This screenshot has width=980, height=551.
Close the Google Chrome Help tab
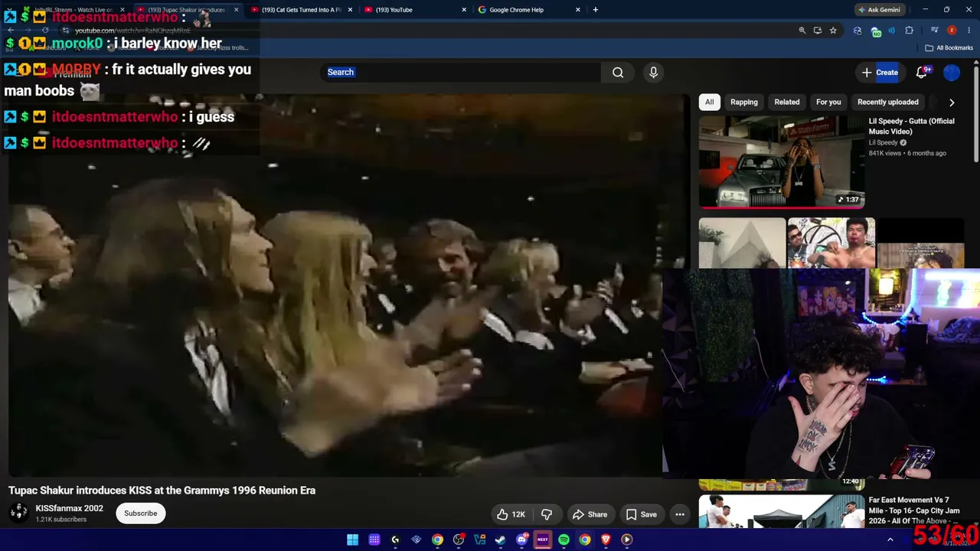coord(578,10)
